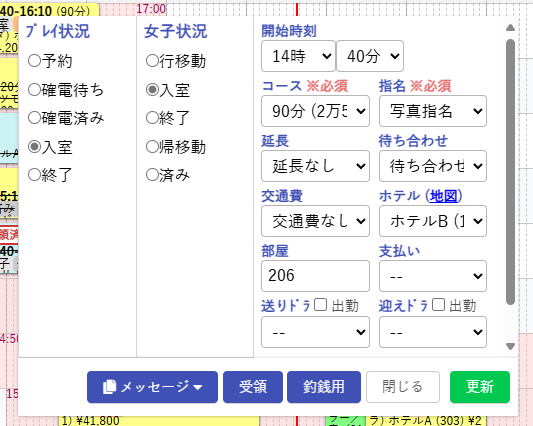Click the green 更新 button
Image resolution: width=533 pixels, height=426 pixels.
click(480, 387)
